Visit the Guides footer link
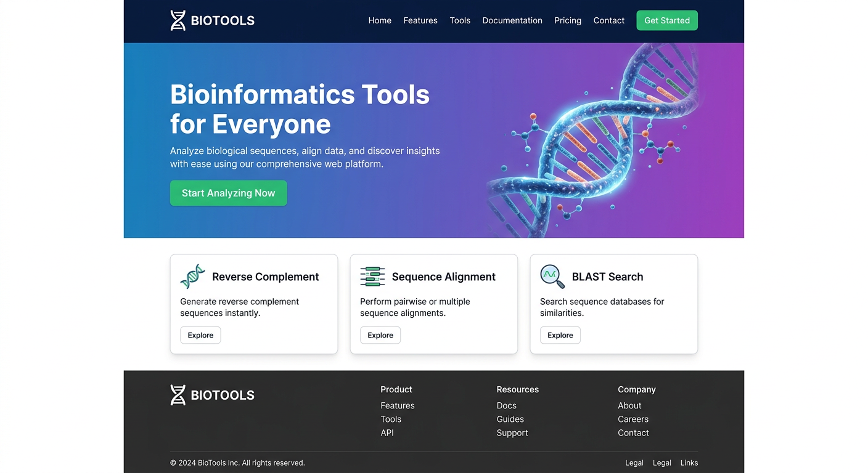The height and width of the screenshot is (473, 868). pyautogui.click(x=510, y=419)
